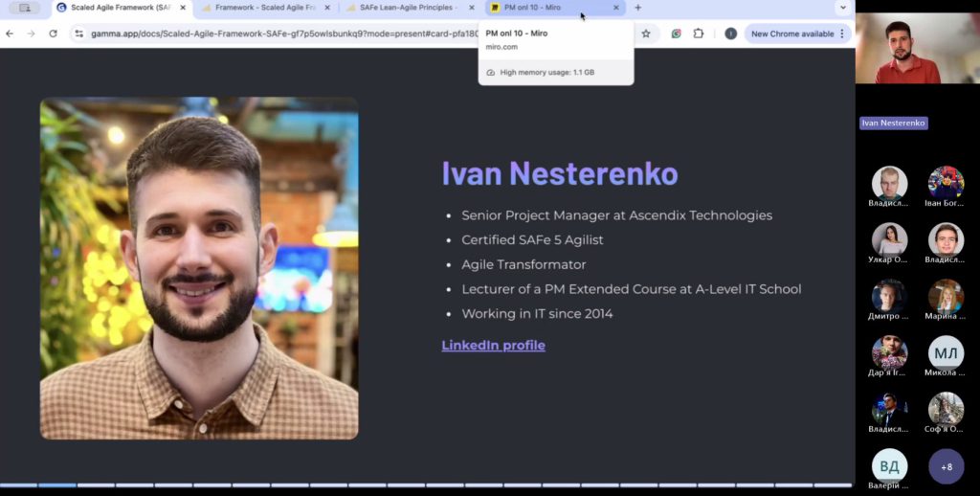Open the tab search dropdown arrow
The image size is (980, 496).
pyautogui.click(x=842, y=8)
